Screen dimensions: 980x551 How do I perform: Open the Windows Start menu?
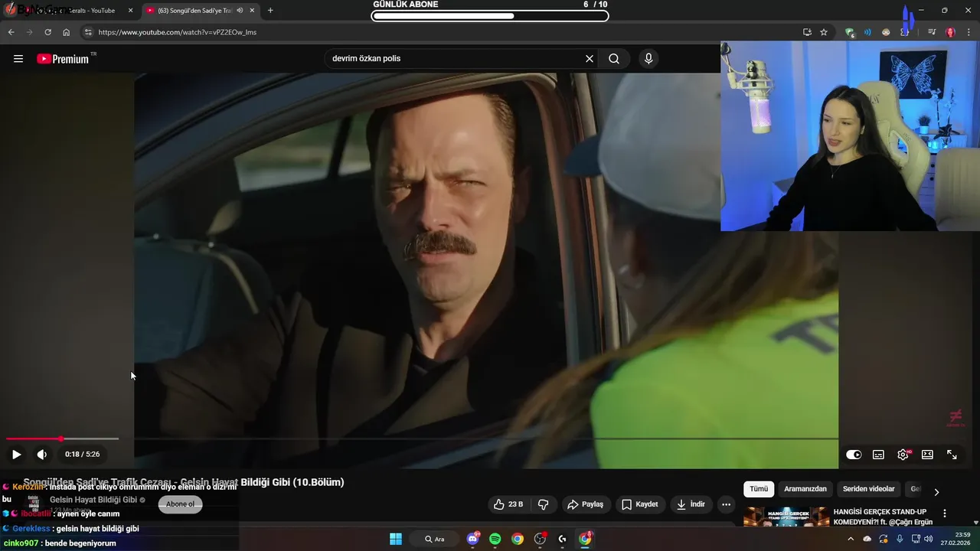point(396,539)
